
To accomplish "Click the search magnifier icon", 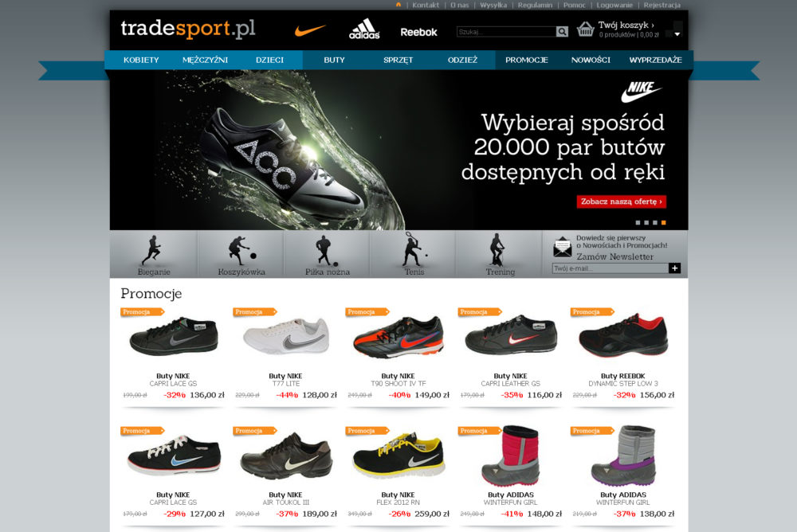I will (x=562, y=32).
